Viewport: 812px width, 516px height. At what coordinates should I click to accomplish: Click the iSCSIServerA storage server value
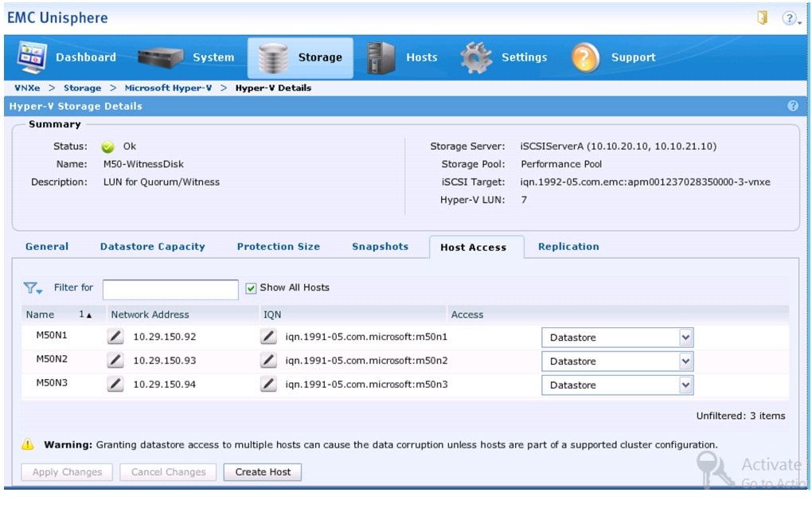(x=619, y=147)
